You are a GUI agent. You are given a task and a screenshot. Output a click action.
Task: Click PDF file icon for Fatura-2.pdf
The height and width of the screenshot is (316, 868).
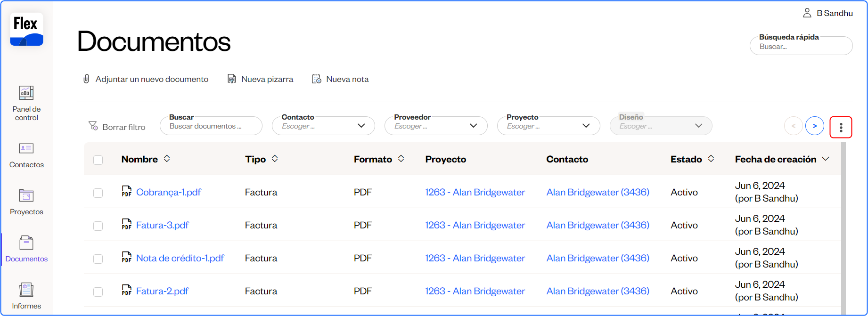[126, 290]
